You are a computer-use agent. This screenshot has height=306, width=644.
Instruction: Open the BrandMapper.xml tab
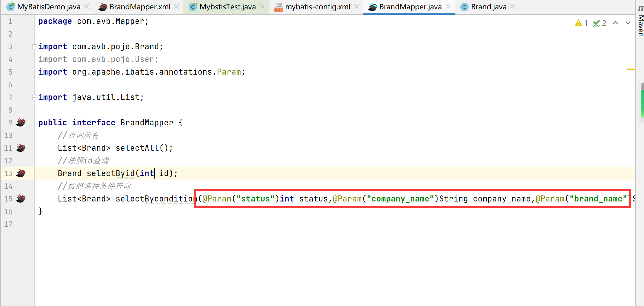pos(140,7)
